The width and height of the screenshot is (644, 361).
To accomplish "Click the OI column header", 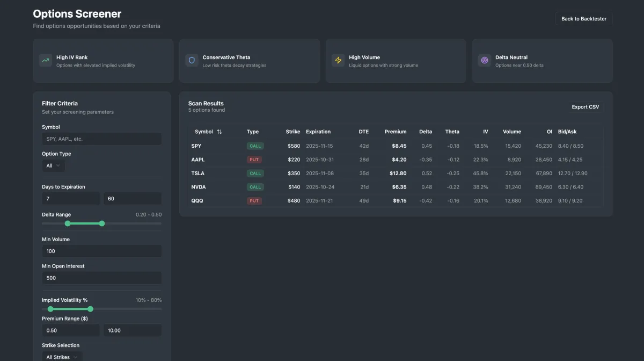I will (x=549, y=132).
